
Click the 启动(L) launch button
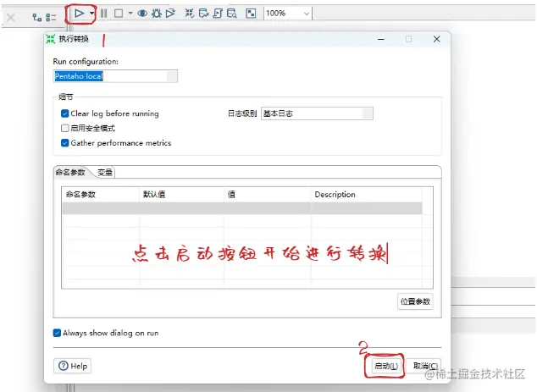pyautogui.click(x=386, y=366)
